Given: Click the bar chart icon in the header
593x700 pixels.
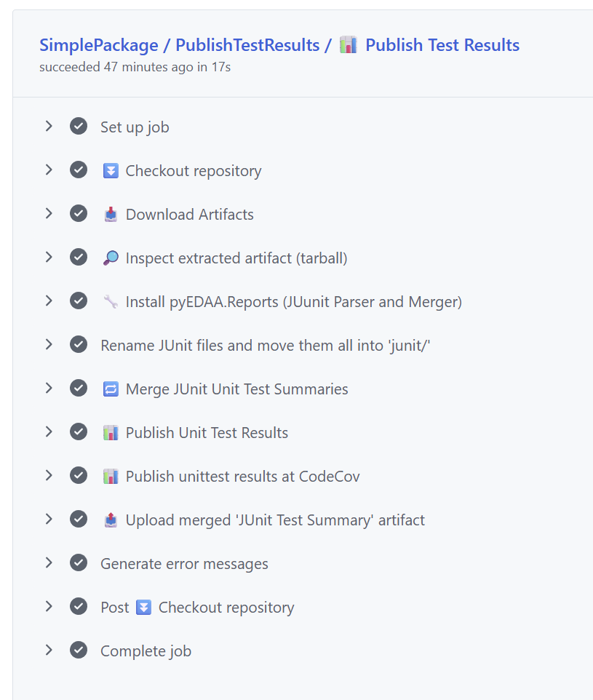Looking at the screenshot, I should point(349,45).
